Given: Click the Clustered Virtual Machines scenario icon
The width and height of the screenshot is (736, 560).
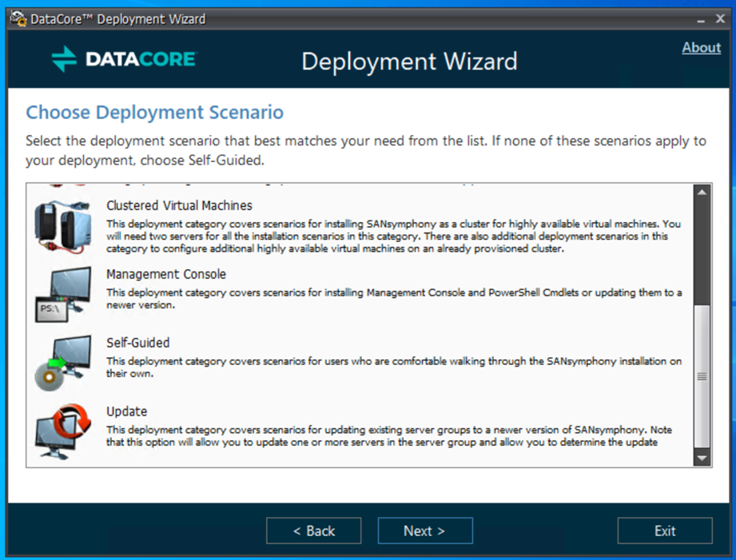Looking at the screenshot, I should pos(62,226).
